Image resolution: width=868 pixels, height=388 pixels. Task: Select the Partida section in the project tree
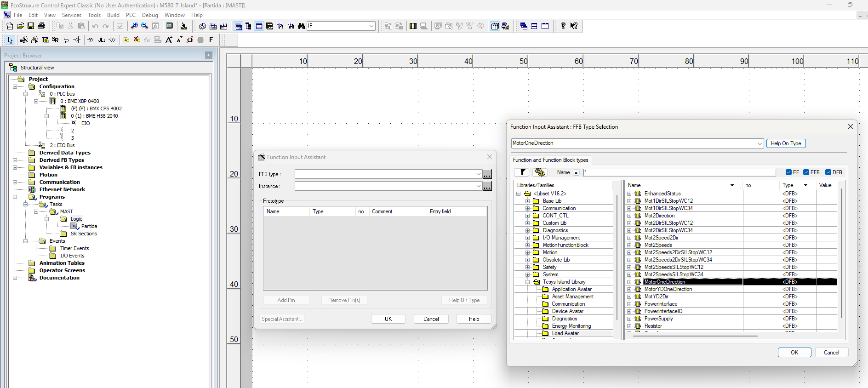point(89,226)
